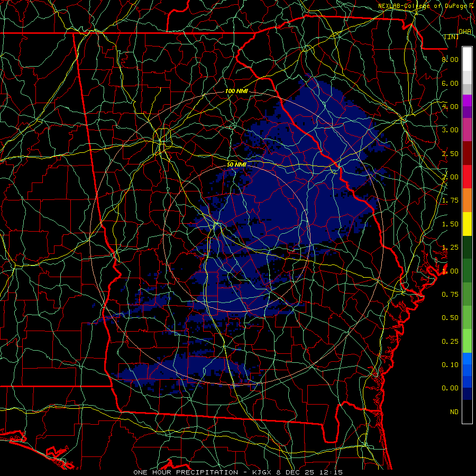Pick the dark red legend swatch
The height and width of the screenshot is (476, 476).
467,153
